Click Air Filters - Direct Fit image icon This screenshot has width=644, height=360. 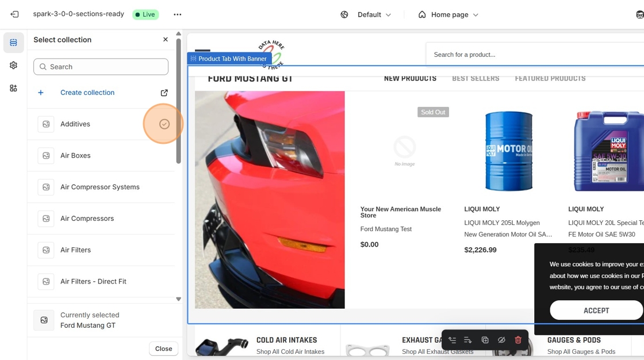46,282
